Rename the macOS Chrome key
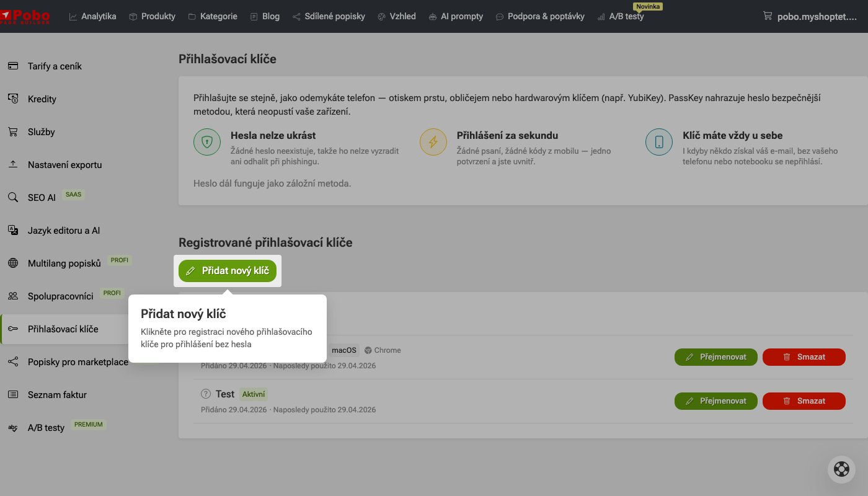 point(716,357)
